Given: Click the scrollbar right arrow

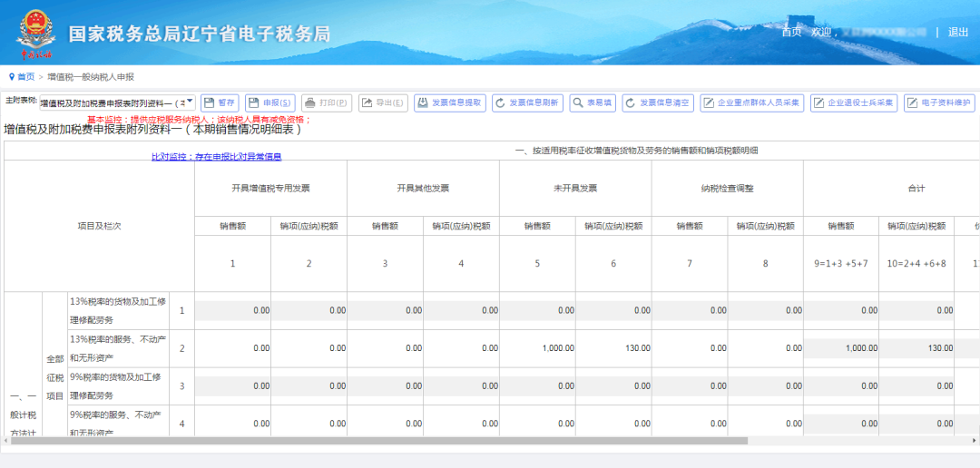Looking at the screenshot, I should coord(975,441).
